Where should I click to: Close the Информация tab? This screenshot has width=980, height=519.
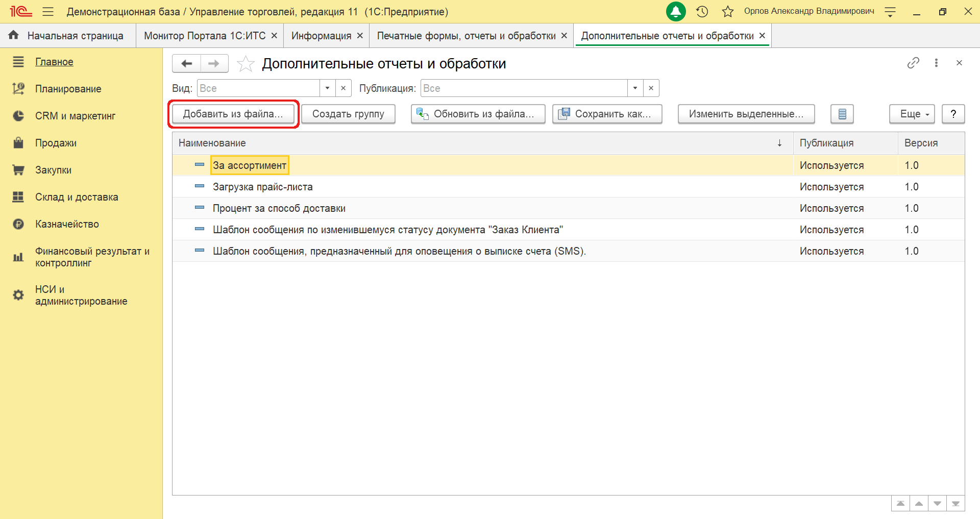[360, 36]
